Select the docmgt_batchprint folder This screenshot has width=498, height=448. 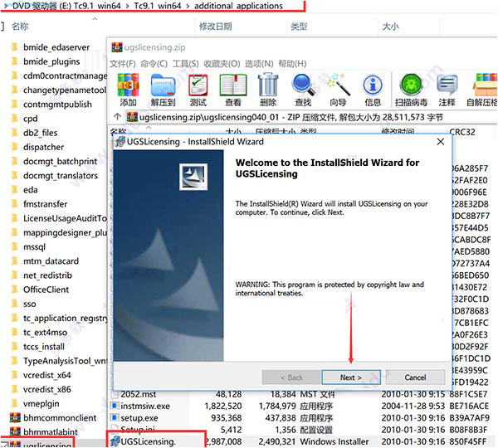coord(60,161)
